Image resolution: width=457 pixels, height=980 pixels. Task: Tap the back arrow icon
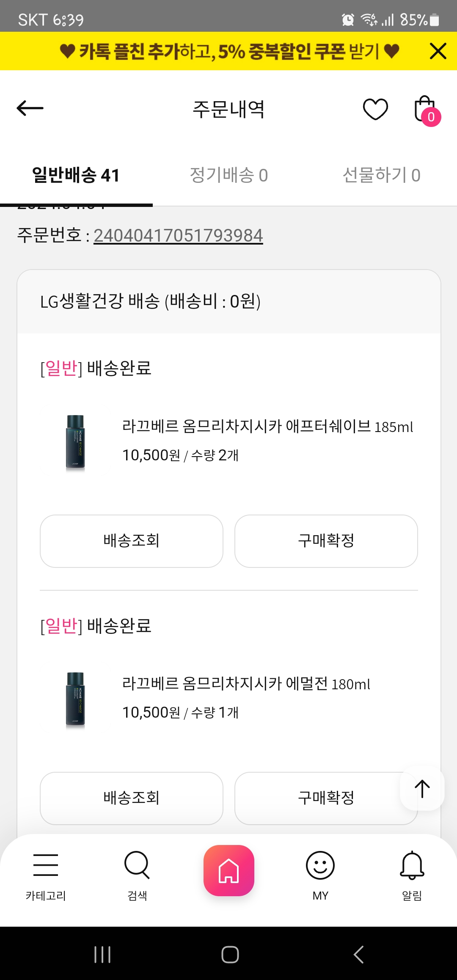30,108
